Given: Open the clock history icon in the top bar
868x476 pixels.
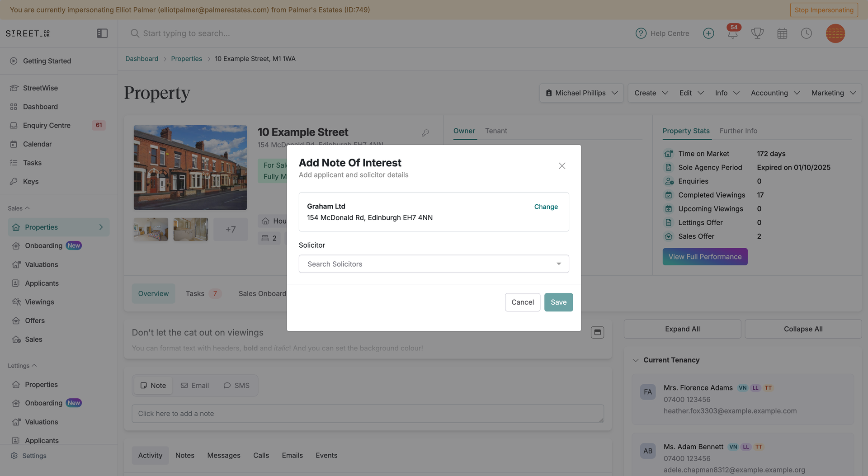Looking at the screenshot, I should click(807, 33).
